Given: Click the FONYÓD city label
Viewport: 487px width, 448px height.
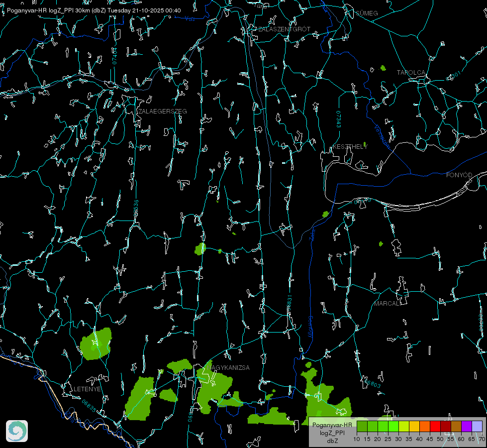Looking at the screenshot, I should coord(459,175).
